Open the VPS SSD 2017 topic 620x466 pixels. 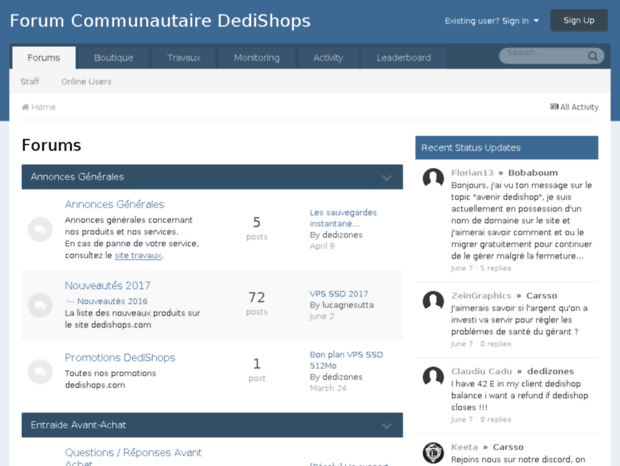[339, 294]
